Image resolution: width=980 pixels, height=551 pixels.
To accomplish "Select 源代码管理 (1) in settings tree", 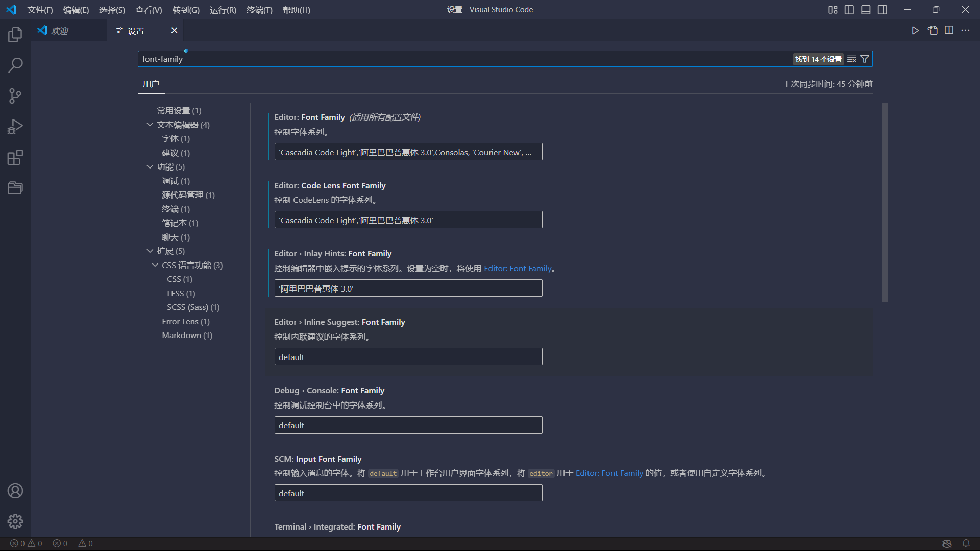I will coord(188,195).
